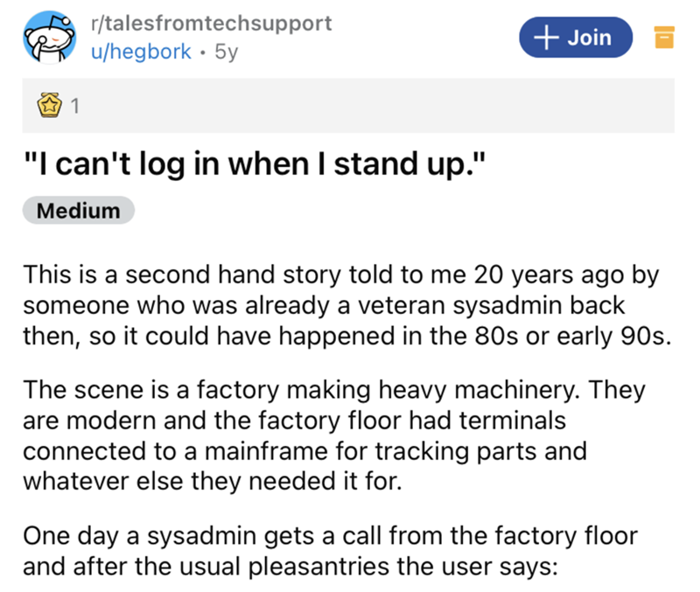Click the yellow archived post icon
The height and width of the screenshot is (592, 700).
[662, 38]
